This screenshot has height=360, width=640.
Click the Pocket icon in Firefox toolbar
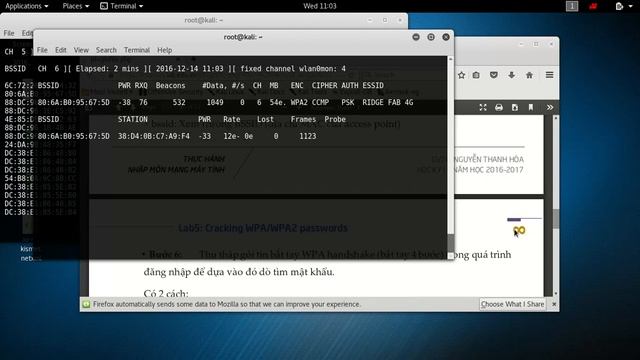[x=493, y=75]
